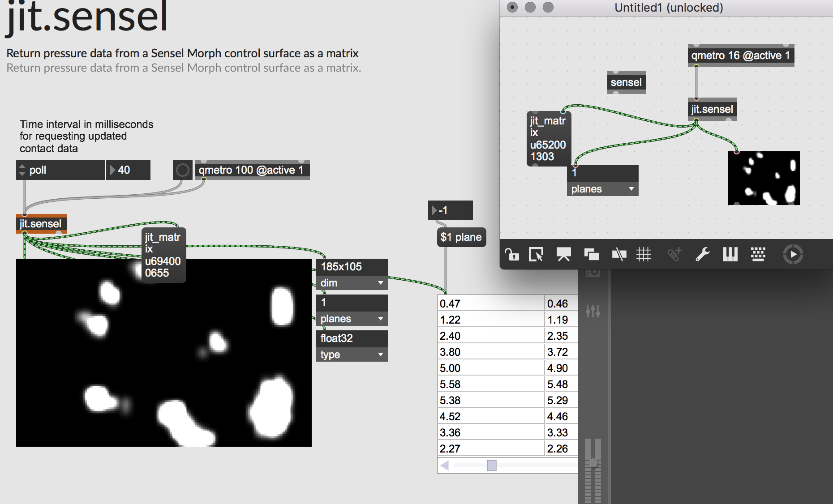Select the cell containing 1.19

tap(561, 319)
